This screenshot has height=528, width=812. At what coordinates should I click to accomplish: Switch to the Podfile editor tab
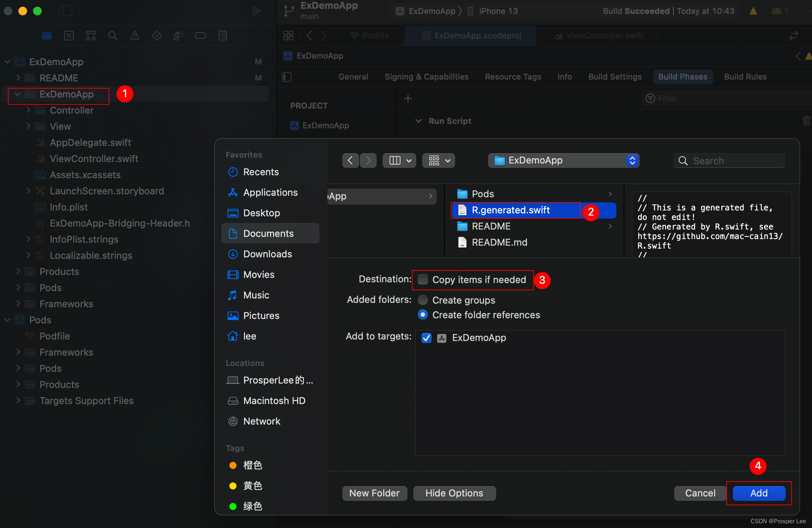pos(370,36)
